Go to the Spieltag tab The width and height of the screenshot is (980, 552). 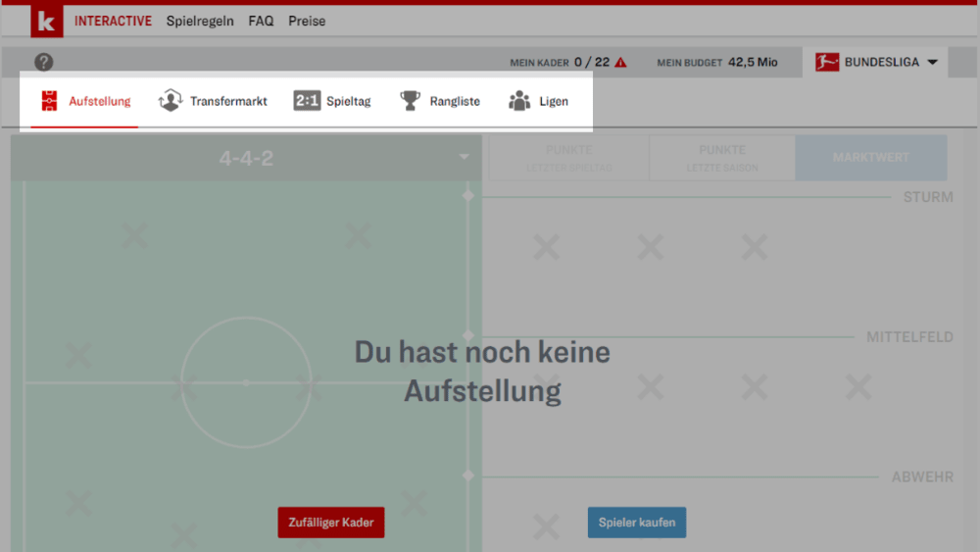[x=332, y=101]
